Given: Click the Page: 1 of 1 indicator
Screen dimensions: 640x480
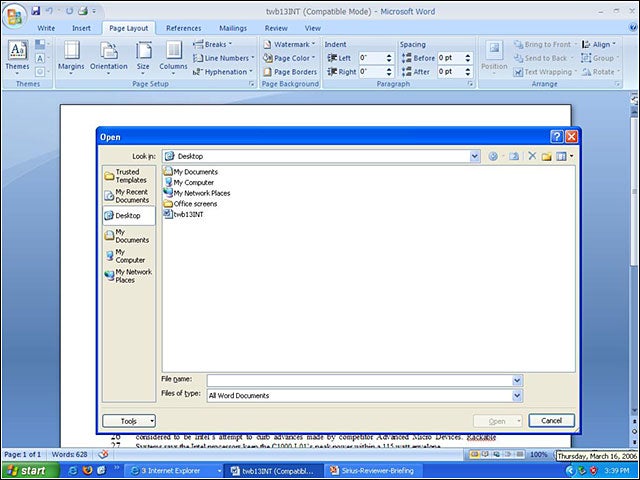Looking at the screenshot, I should 22,454.
